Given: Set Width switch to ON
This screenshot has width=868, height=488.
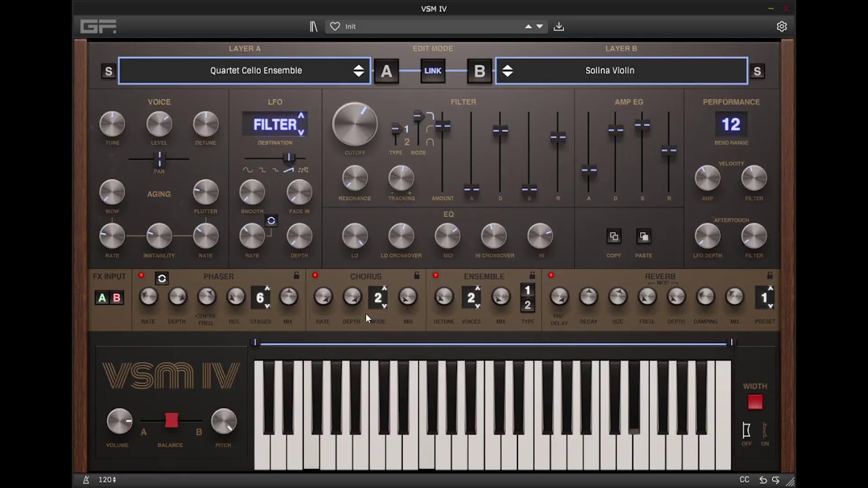Looking at the screenshot, I should pyautogui.click(x=765, y=430).
